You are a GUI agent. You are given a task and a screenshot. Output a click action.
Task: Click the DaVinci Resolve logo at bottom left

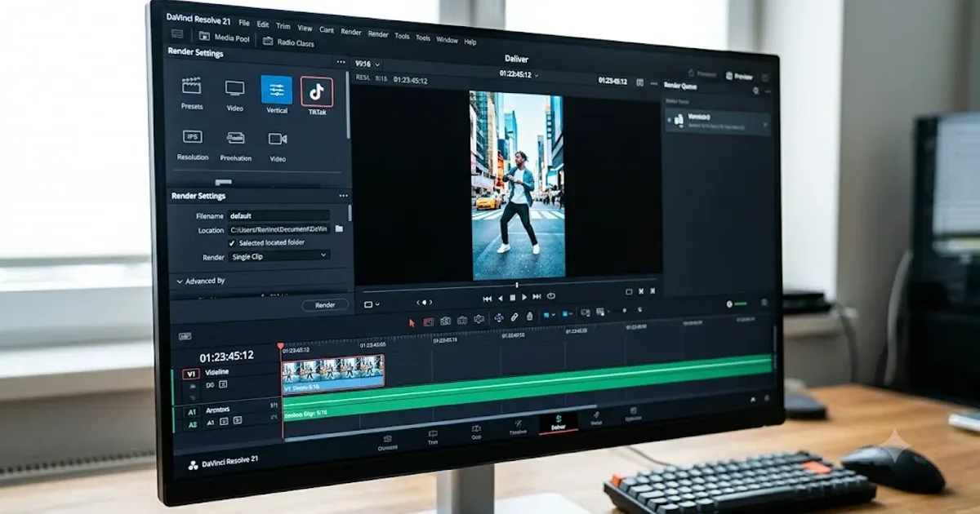click(193, 465)
